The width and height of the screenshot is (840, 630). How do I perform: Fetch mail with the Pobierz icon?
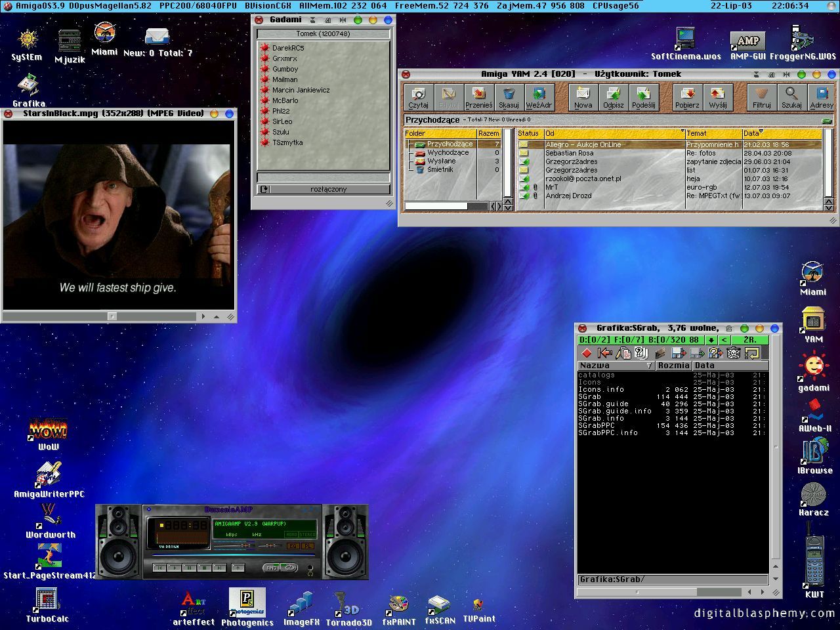[687, 97]
